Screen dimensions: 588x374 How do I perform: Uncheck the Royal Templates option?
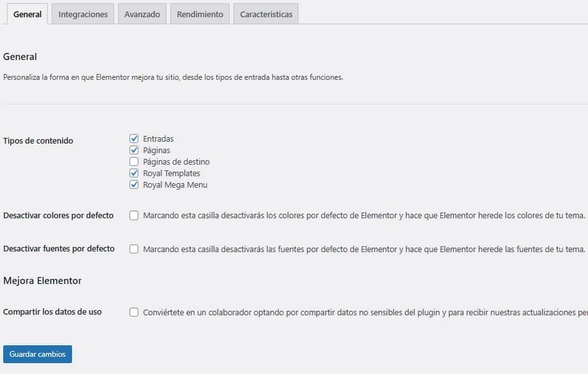tap(134, 173)
